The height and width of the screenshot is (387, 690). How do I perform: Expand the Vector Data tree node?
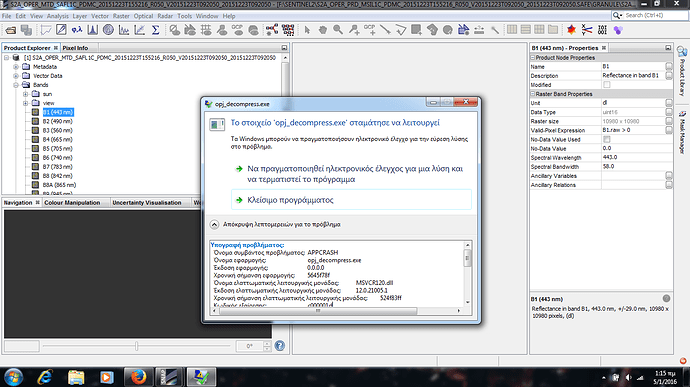click(x=16, y=76)
